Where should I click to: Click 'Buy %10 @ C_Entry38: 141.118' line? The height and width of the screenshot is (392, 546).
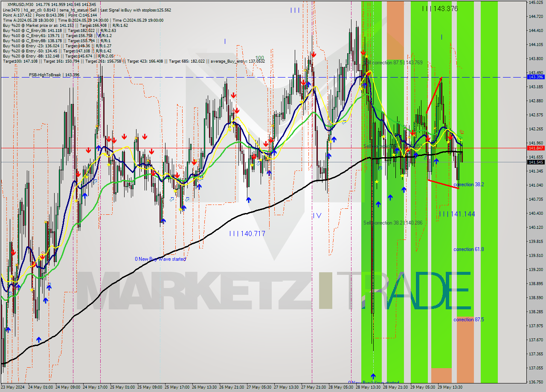pyautogui.click(x=59, y=30)
